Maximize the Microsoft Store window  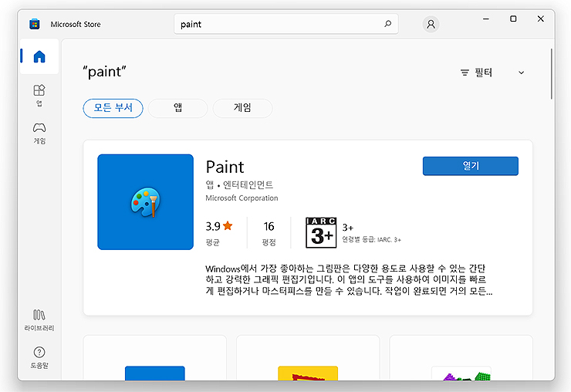[x=513, y=19]
